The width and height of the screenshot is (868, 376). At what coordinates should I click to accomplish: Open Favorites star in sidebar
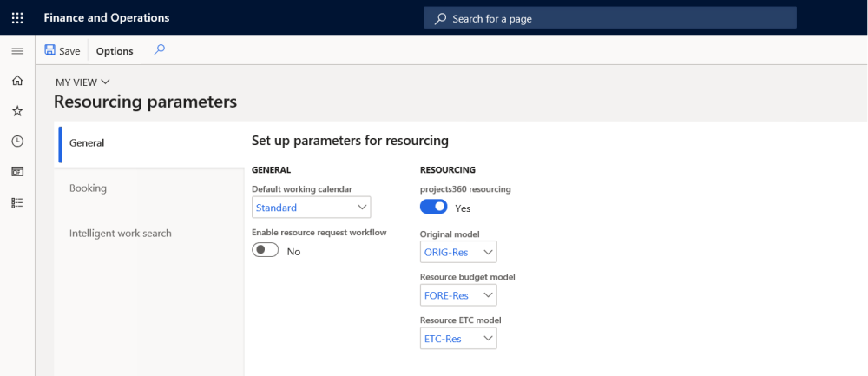pos(17,111)
